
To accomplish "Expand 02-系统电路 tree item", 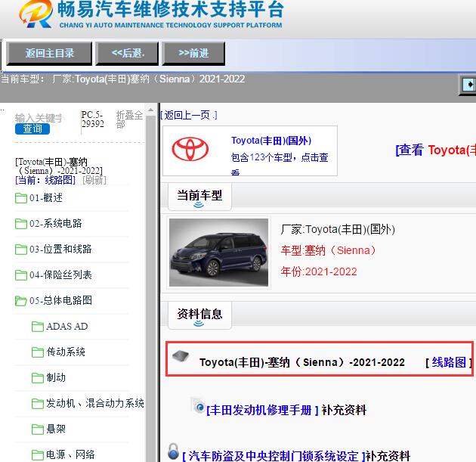I will click(56, 224).
